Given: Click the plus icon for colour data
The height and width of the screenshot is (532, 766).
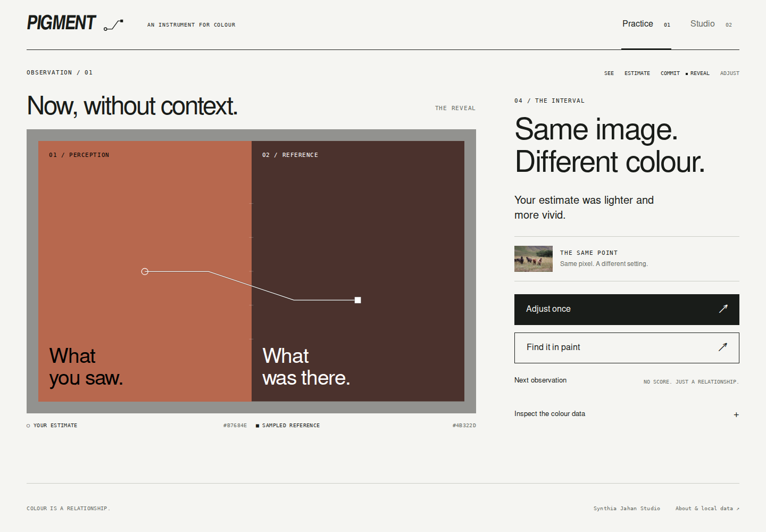Looking at the screenshot, I should pos(736,415).
